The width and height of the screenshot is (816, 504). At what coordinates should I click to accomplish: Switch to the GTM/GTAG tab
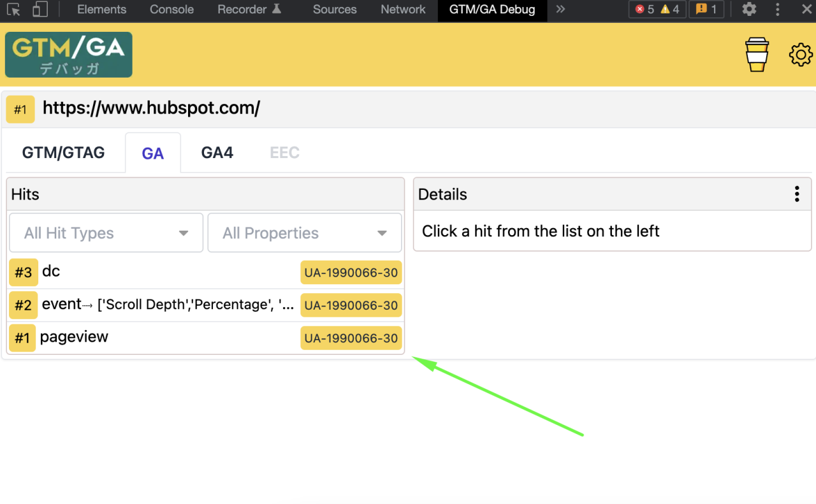63,153
